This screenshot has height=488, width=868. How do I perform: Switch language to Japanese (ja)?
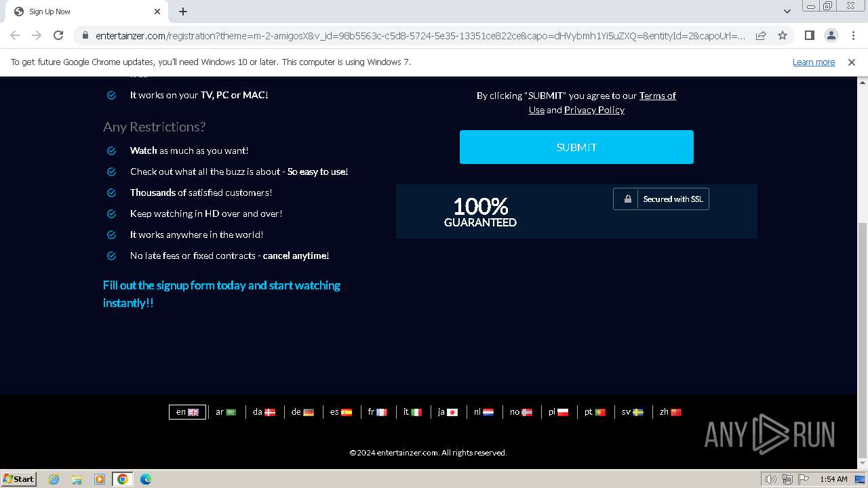tap(448, 412)
